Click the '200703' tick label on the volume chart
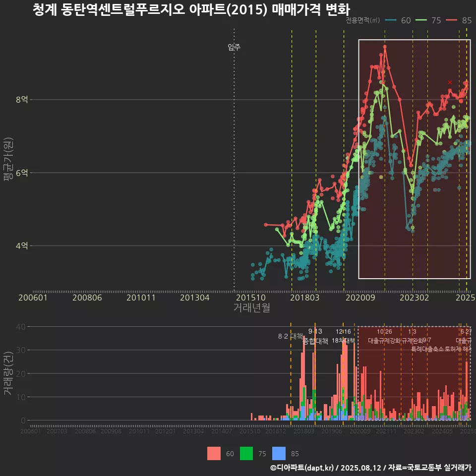Image resolution: width=476 pixels, height=476 pixels. (57, 431)
